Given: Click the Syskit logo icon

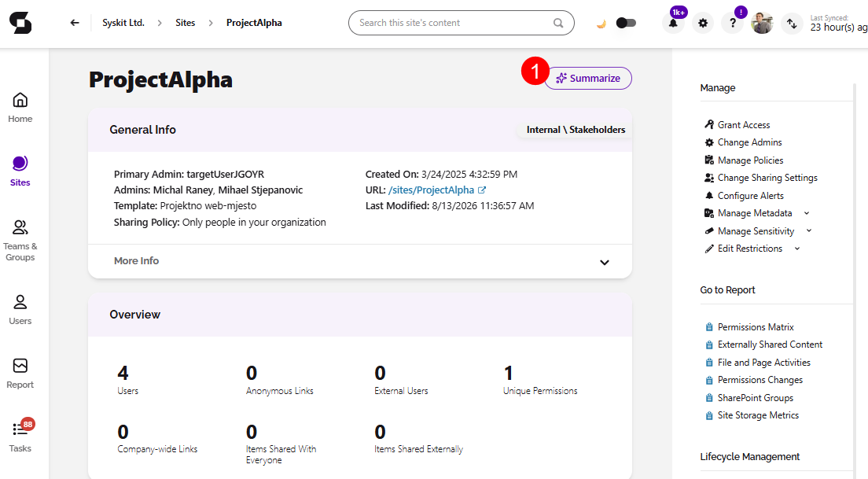Looking at the screenshot, I should (x=20, y=23).
